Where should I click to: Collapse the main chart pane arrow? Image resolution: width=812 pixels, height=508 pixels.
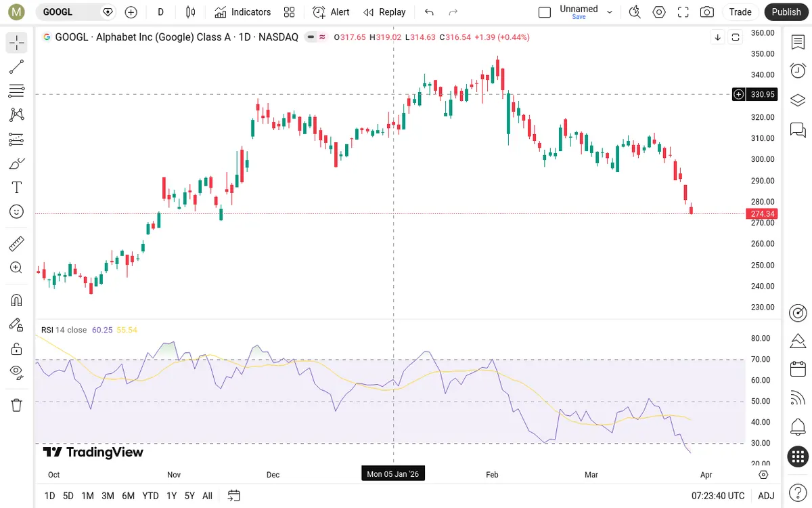[718, 37]
